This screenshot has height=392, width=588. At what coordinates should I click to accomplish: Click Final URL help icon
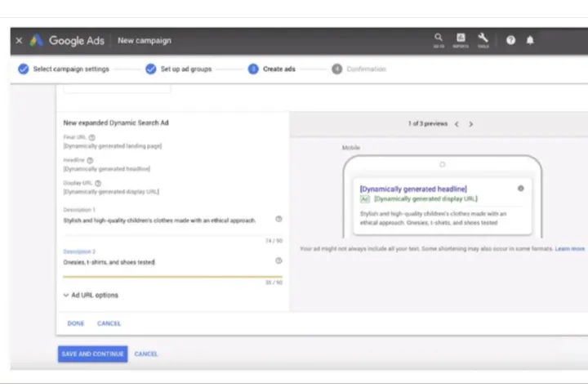(91, 137)
